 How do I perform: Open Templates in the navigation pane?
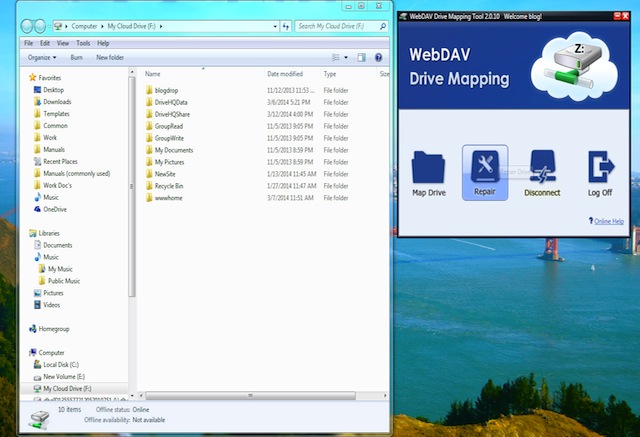click(x=56, y=114)
